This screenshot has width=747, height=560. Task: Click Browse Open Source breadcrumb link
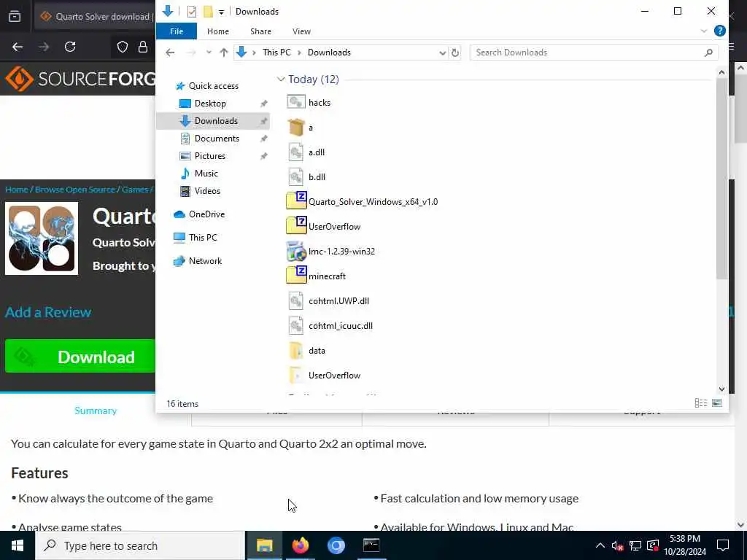coord(75,190)
